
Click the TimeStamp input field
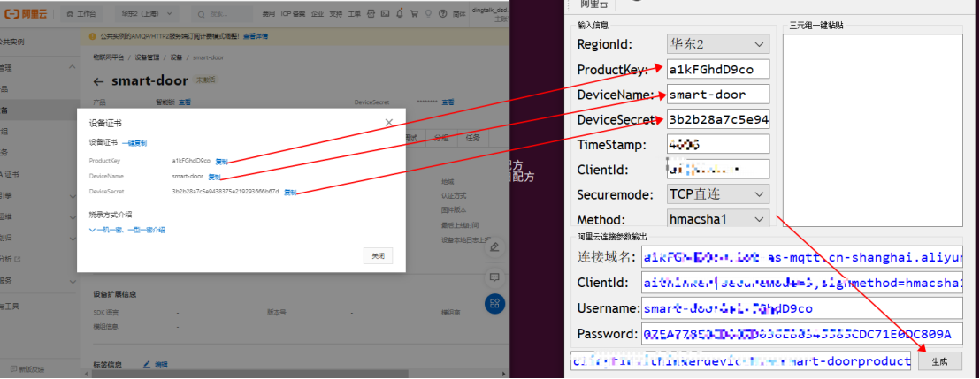click(x=717, y=144)
